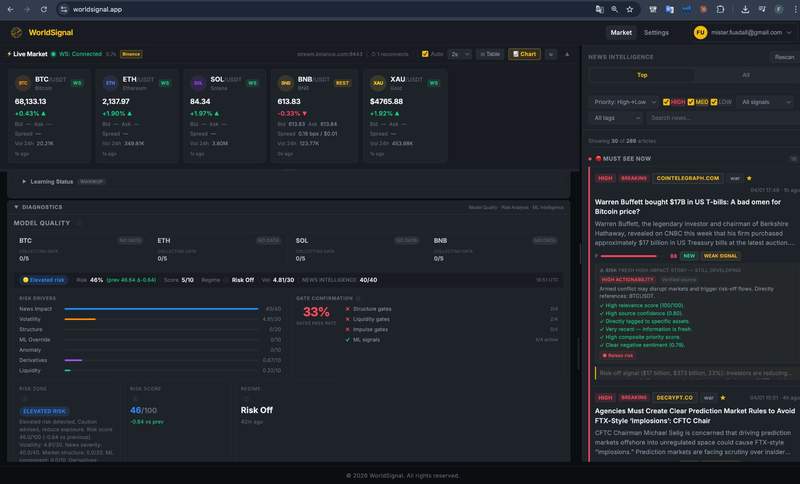
Task: Open the Warren Buffett T-bills article headline
Action: pos(687,207)
